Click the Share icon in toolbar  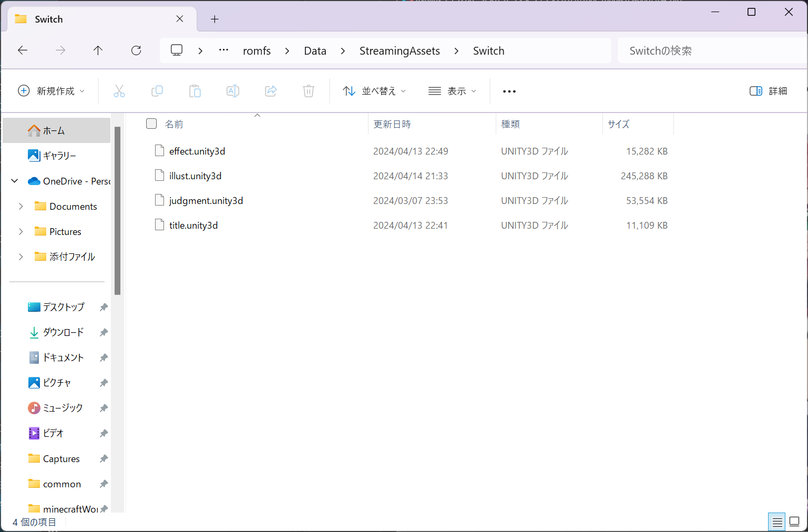[x=271, y=91]
